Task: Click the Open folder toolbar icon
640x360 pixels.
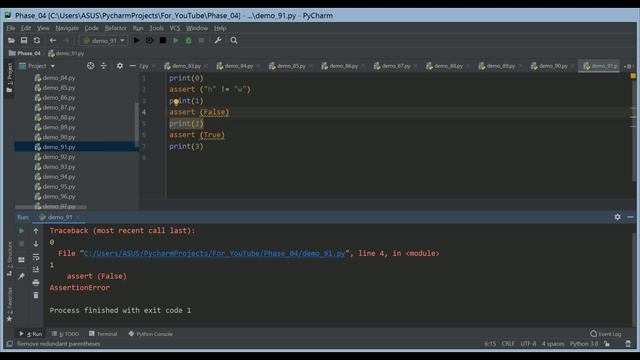Action: point(11,40)
